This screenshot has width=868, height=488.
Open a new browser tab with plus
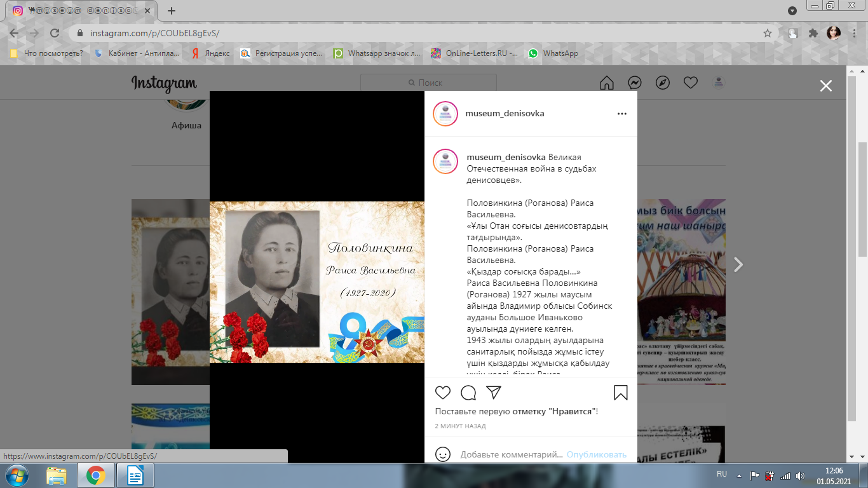(x=172, y=11)
